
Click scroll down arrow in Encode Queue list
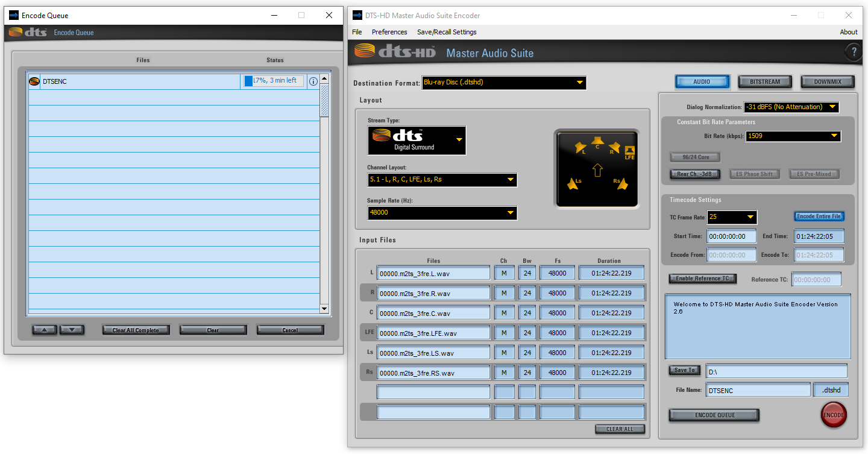pos(324,309)
